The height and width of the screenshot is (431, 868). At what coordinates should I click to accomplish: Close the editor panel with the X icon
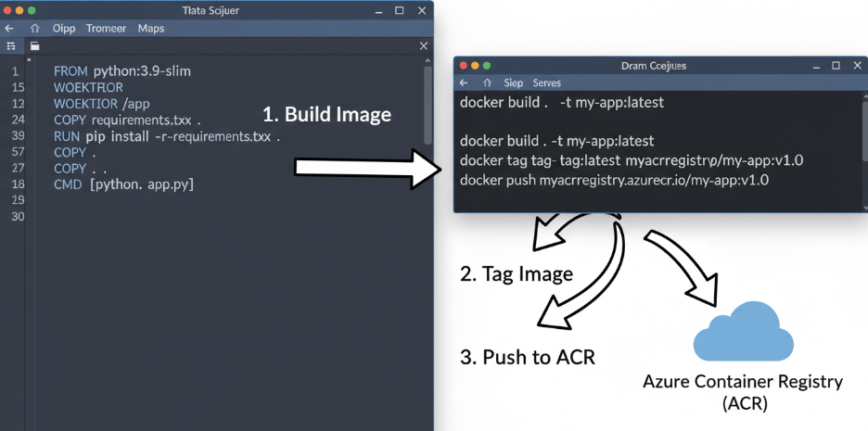[x=424, y=46]
